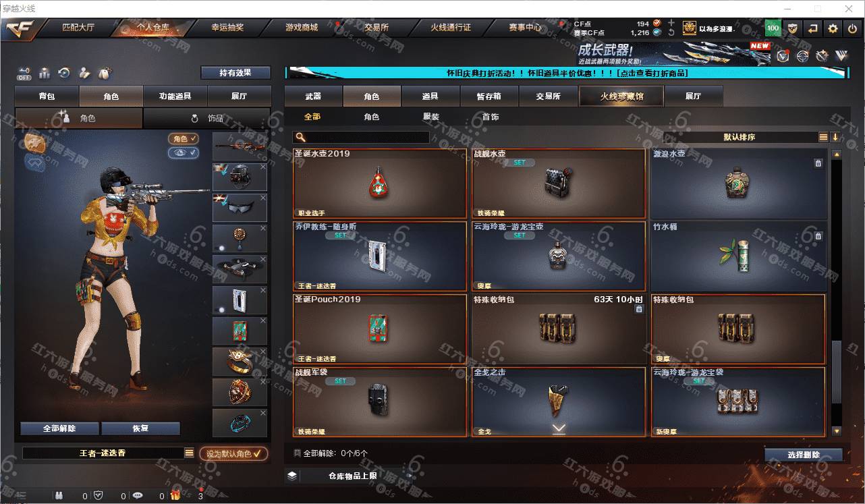Click the layers icon beside 仓库物品上限

[291, 476]
